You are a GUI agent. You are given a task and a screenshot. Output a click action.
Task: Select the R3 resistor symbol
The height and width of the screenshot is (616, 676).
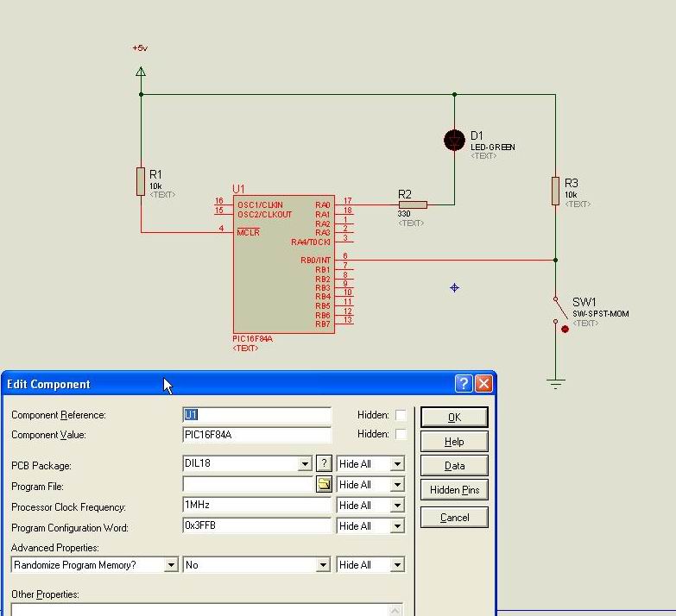(555, 191)
